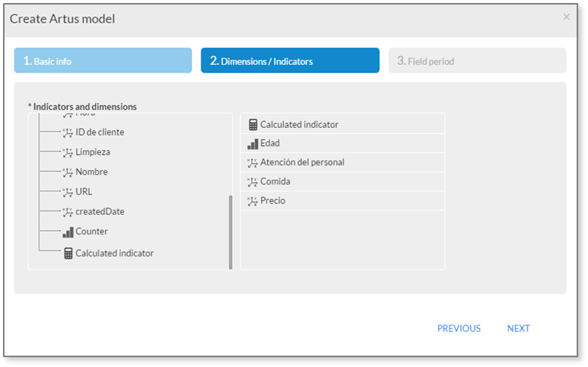Image resolution: width=588 pixels, height=367 pixels.
Task: Click the dimension icon beside createdDate
Action: 67,212
